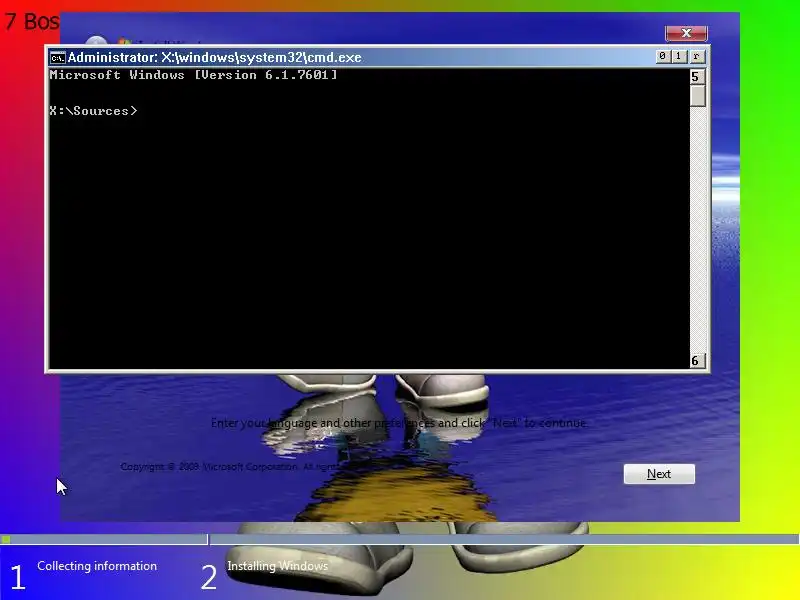Click the command prompt scrollbar thumb
Screen dimensions: 800x600
(x=697, y=96)
